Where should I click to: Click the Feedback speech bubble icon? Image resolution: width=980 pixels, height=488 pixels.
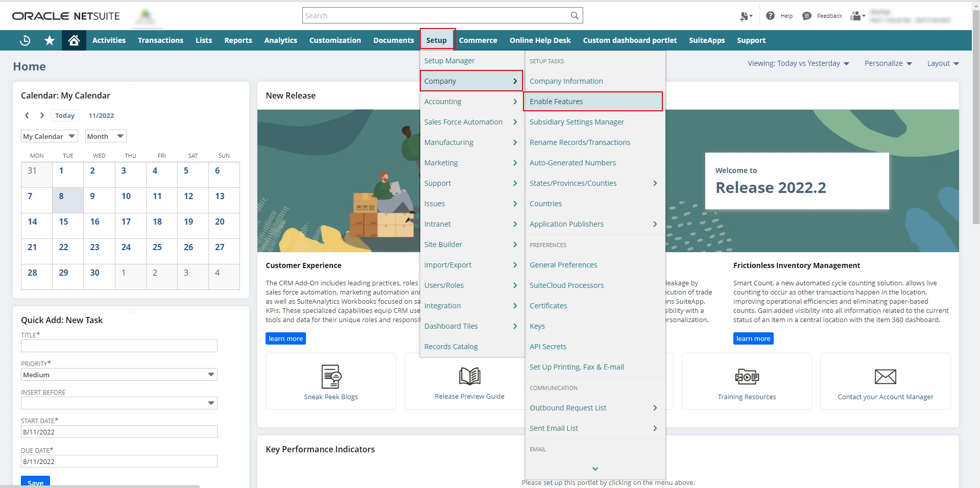(x=807, y=16)
